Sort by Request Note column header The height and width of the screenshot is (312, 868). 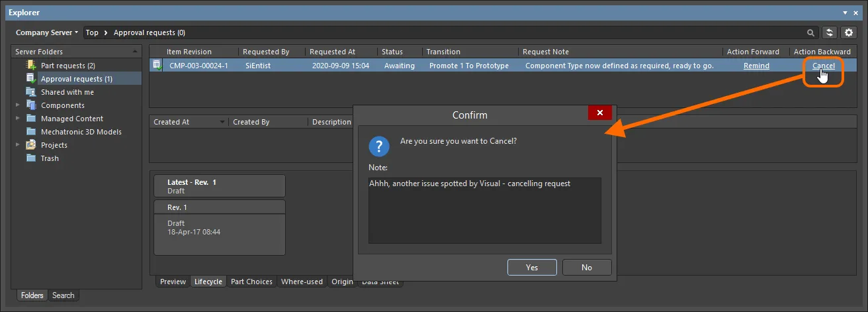[546, 52]
